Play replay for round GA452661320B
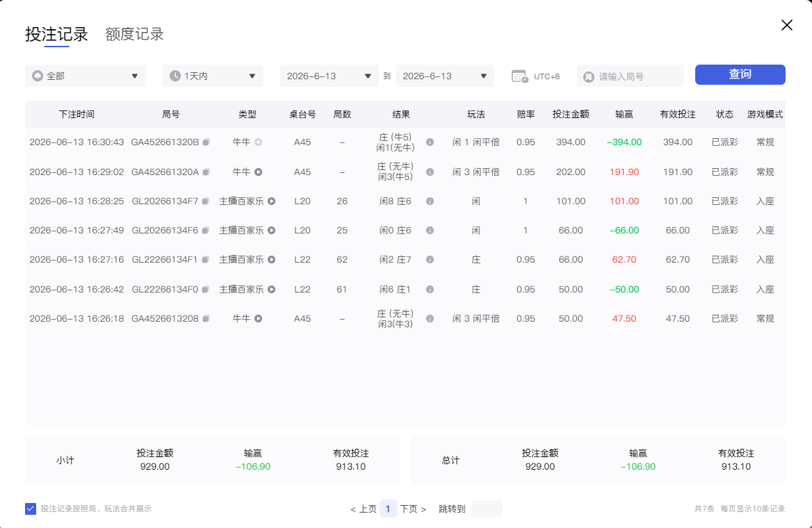812x528 pixels. tap(259, 142)
